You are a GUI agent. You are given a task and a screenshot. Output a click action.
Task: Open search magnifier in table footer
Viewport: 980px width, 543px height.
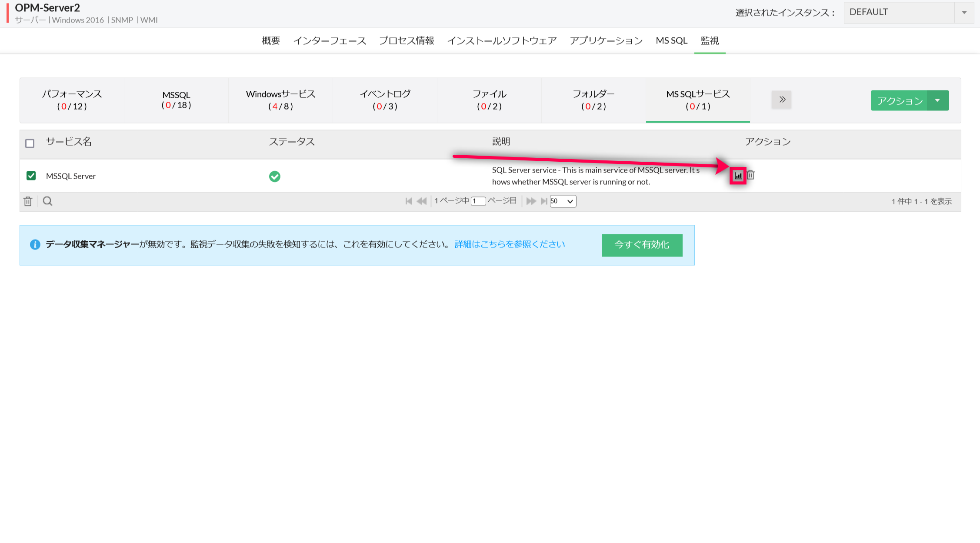[47, 201]
